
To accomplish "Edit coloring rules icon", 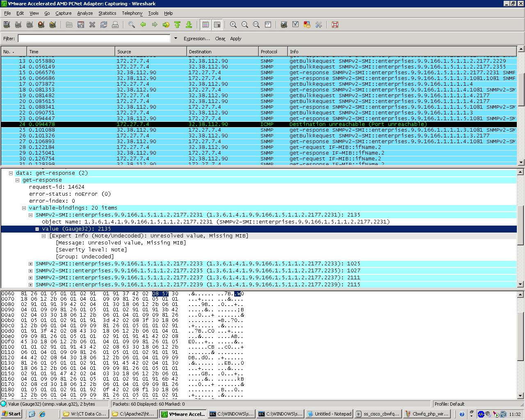I will click(307, 25).
